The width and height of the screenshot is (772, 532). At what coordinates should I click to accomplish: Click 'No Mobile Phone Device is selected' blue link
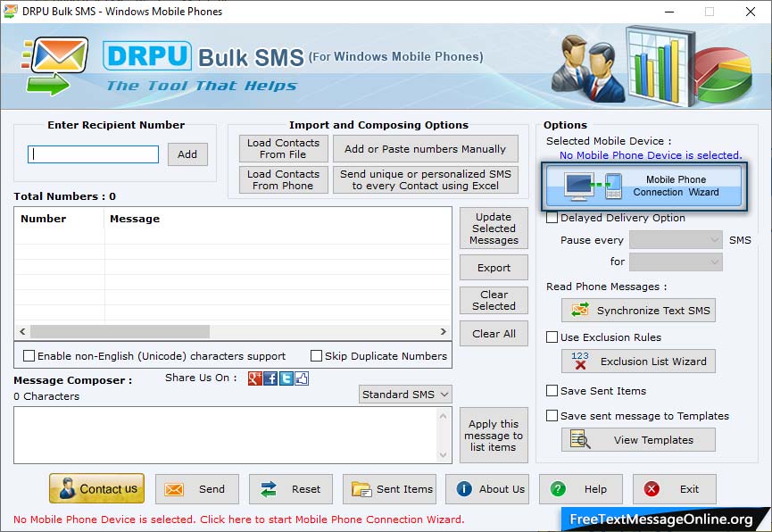[x=651, y=155]
